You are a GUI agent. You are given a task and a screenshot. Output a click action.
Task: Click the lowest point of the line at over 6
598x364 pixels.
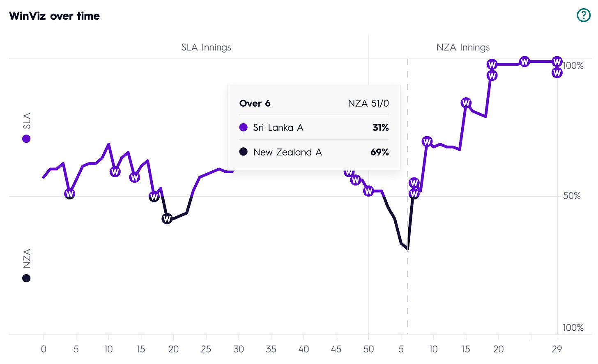(407, 249)
